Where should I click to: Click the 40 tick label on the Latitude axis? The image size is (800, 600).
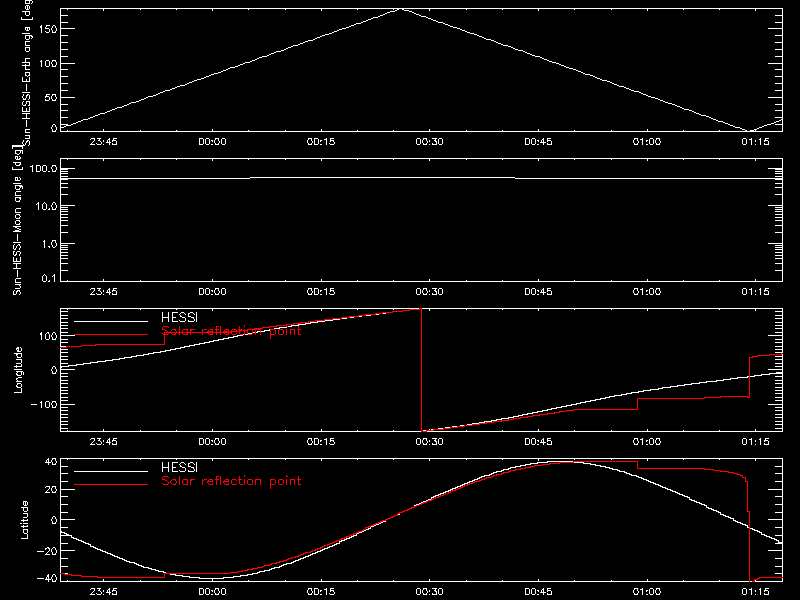[x=51, y=462]
